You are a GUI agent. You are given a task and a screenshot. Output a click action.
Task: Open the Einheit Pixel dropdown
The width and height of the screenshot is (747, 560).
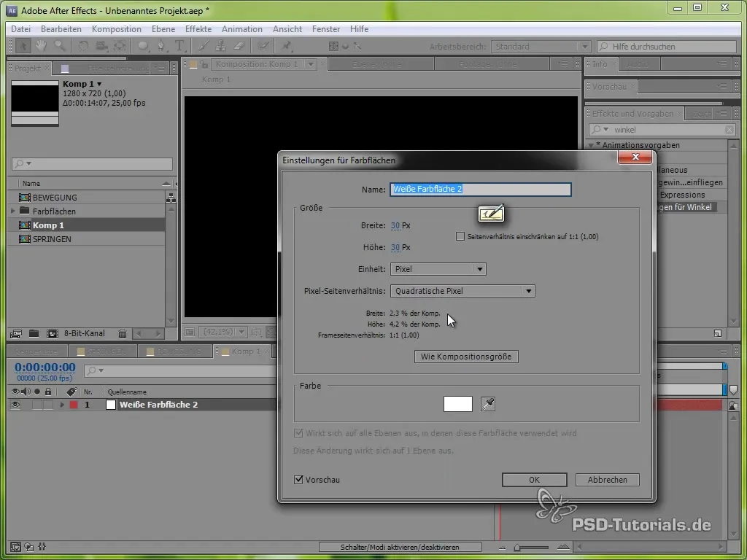[x=438, y=269]
